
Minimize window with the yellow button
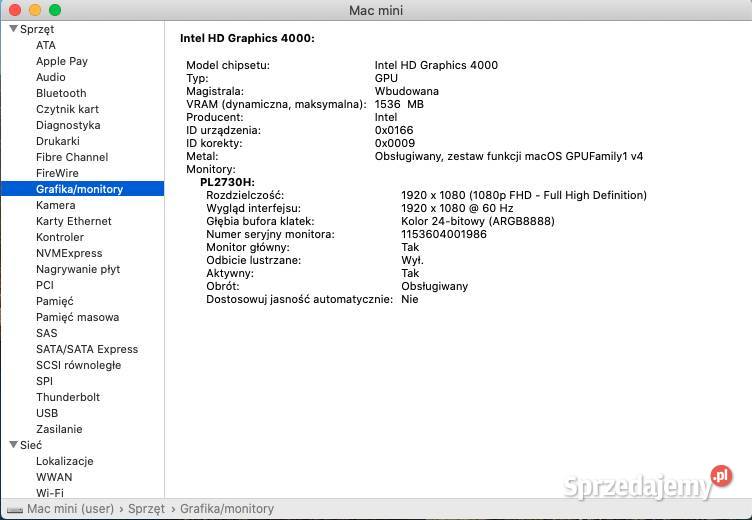click(35, 10)
